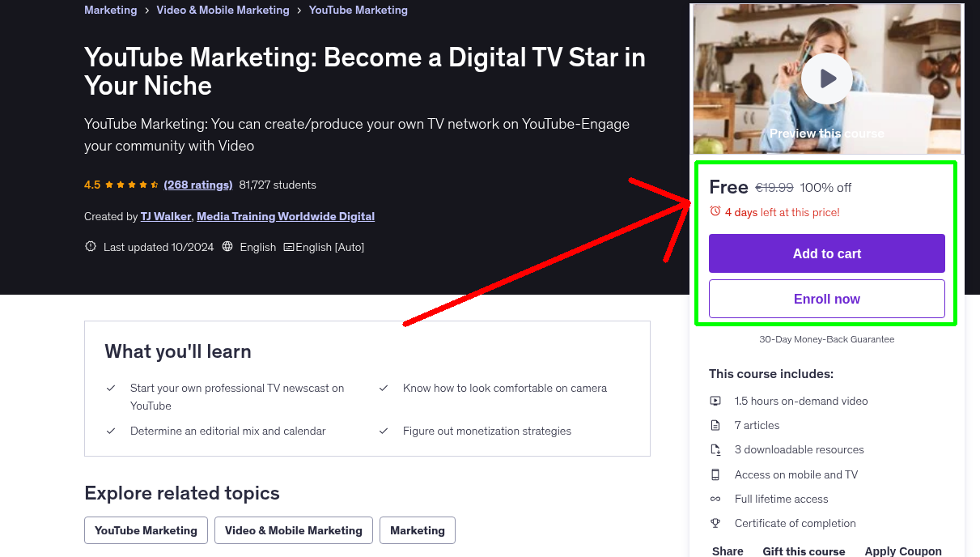Image resolution: width=980 pixels, height=557 pixels.
Task: Click the Enroll now button
Action: point(826,299)
